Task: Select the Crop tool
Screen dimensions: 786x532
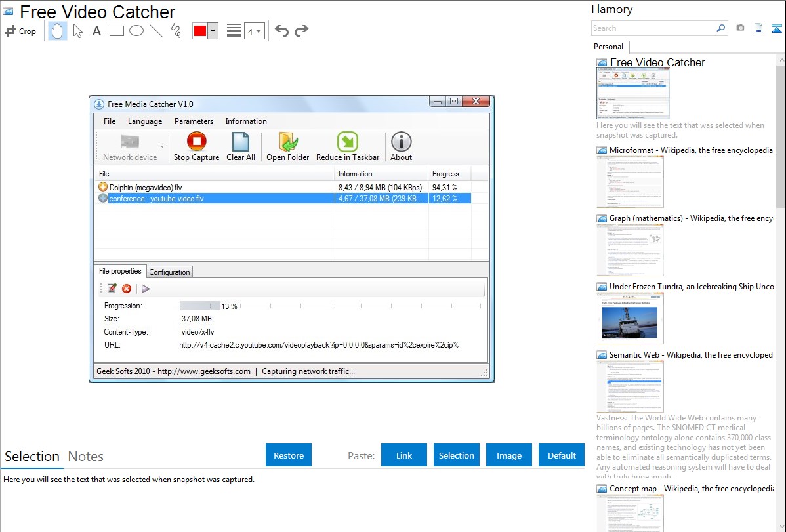Action: tap(20, 31)
